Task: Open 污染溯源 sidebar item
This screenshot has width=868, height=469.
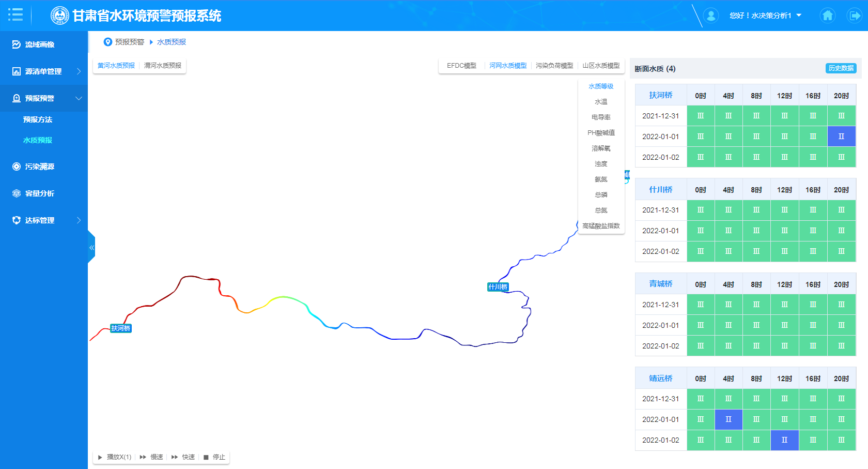Action: 40,167
